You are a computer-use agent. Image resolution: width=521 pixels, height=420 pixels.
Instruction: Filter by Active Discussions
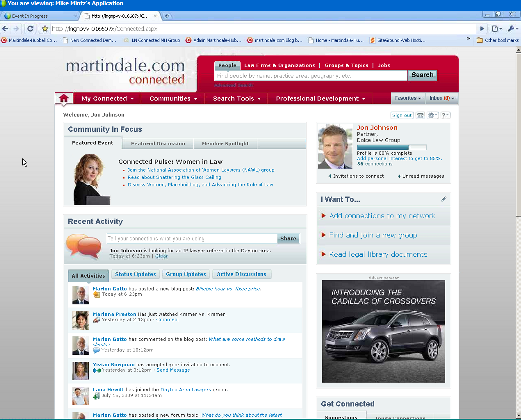(x=242, y=274)
